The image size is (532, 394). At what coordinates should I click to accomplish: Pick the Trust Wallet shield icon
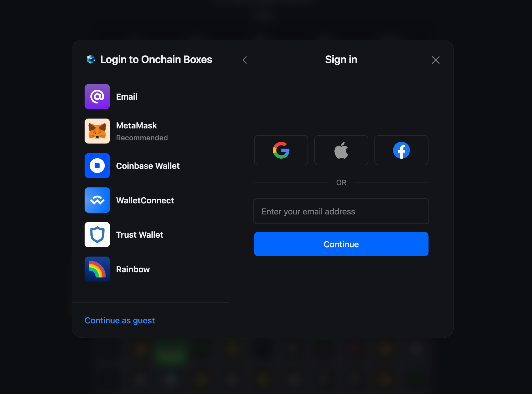tap(97, 234)
